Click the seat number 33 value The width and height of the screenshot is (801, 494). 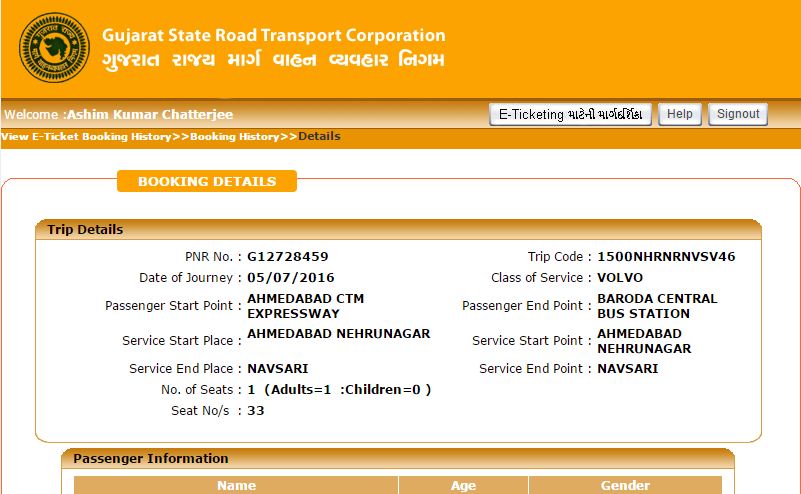256,410
